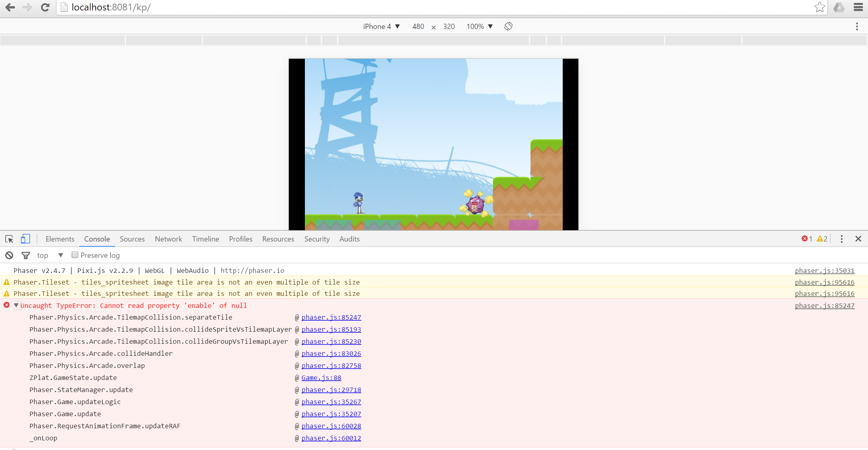This screenshot has width=868, height=450.
Task: Open the Profiles tab
Action: click(x=241, y=239)
